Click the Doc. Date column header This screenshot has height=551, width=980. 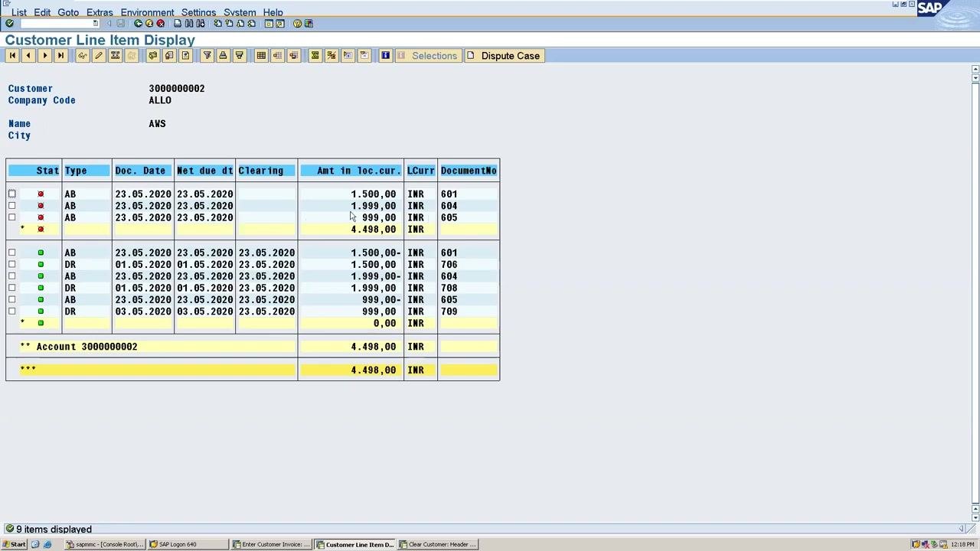[142, 171]
